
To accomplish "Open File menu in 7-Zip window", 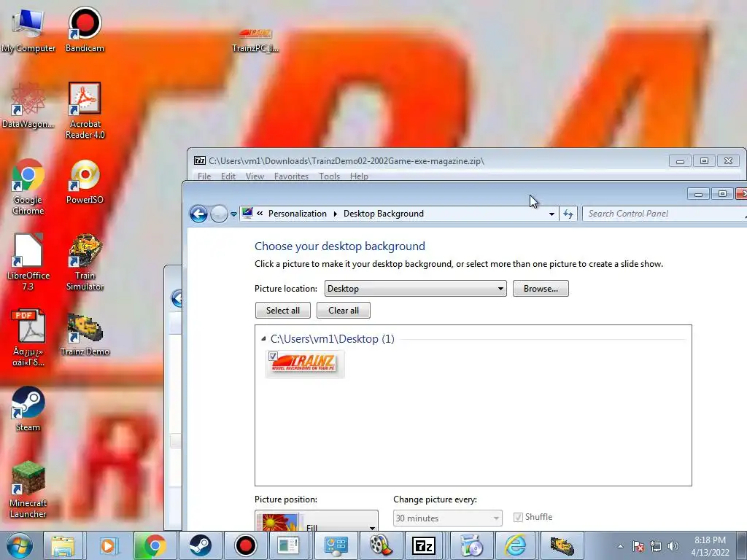I will tap(204, 176).
